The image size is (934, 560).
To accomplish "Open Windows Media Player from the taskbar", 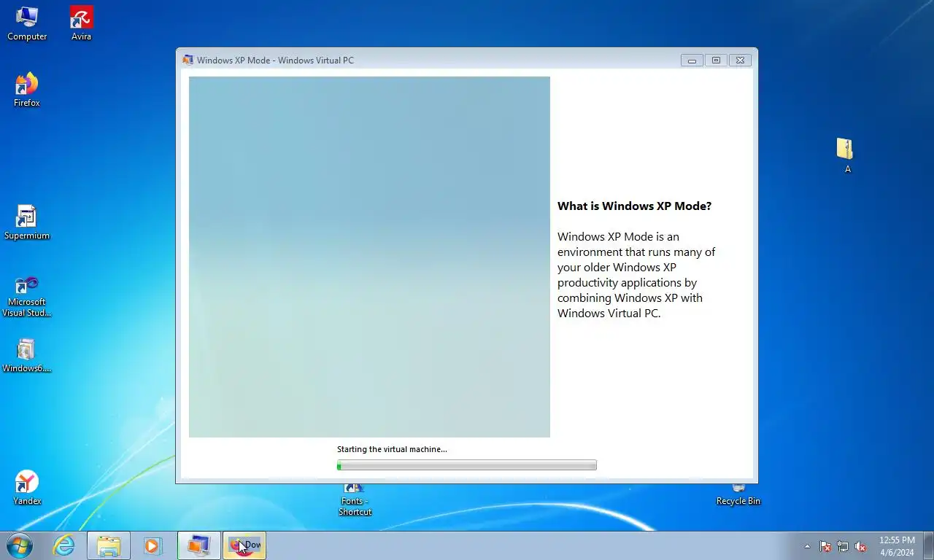I will click(153, 545).
